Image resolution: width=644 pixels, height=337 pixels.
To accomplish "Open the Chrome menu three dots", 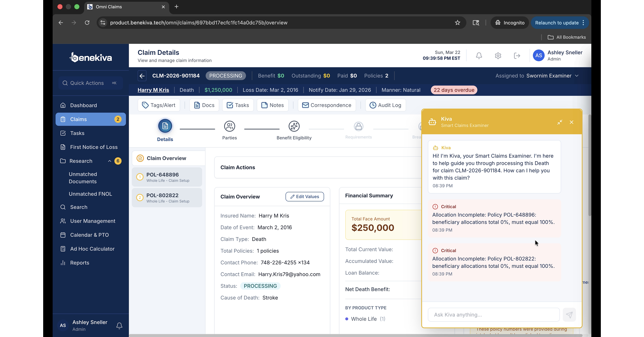I will 583,23.
